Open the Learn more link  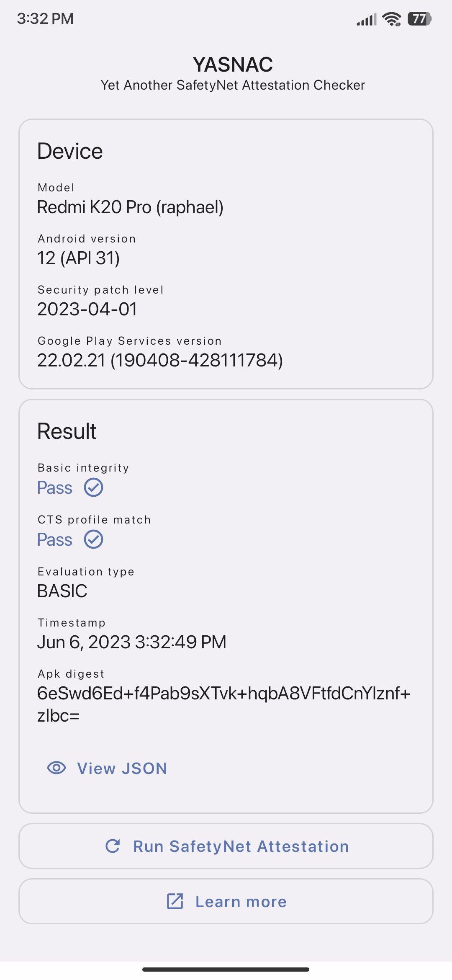[226, 901]
